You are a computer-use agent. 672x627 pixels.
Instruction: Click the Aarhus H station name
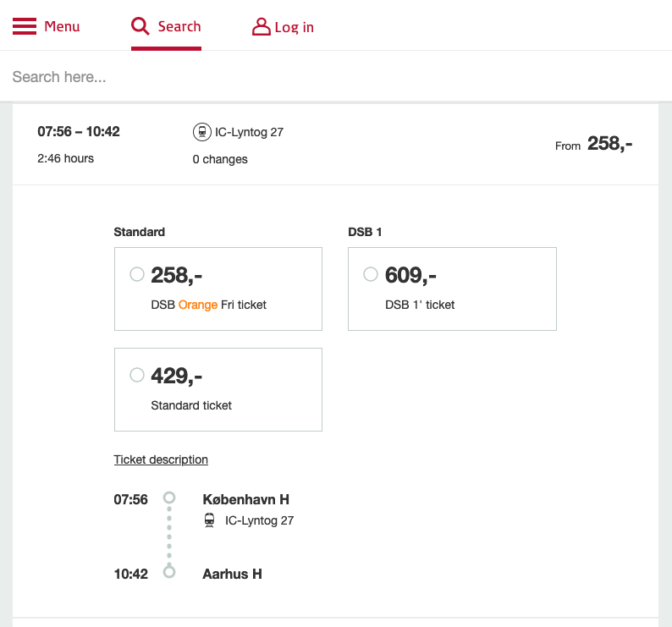pyautogui.click(x=232, y=574)
